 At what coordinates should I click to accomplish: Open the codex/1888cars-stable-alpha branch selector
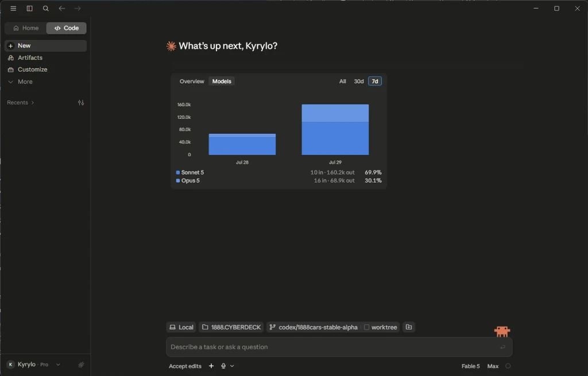314,327
